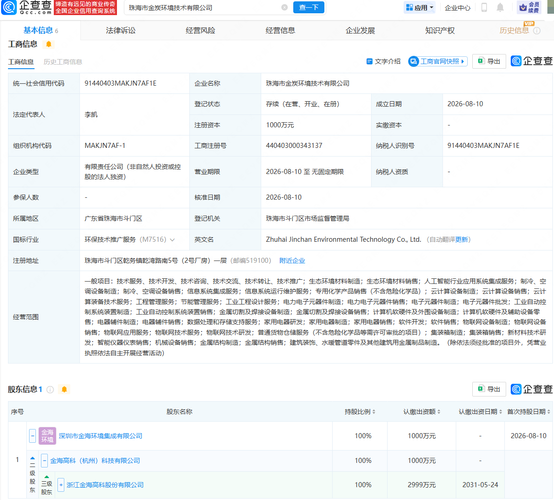Click unified credit code 91440403MAKJN7AF1E under 统一社会信用代码
The image size is (554, 500).
coord(120,83)
